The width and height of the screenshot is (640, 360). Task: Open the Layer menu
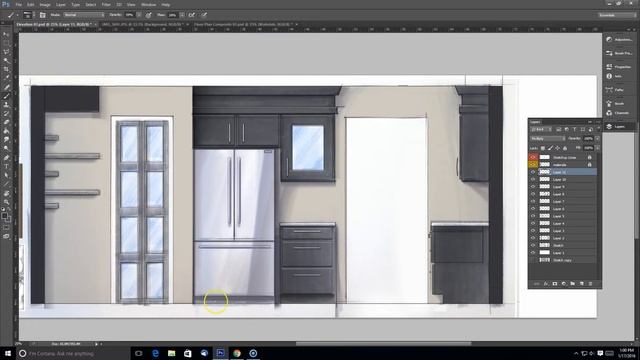60,4
